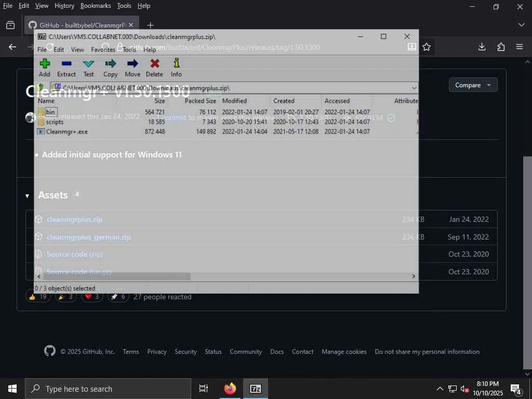
Task: Open the notification center icon
Action: click(516, 389)
